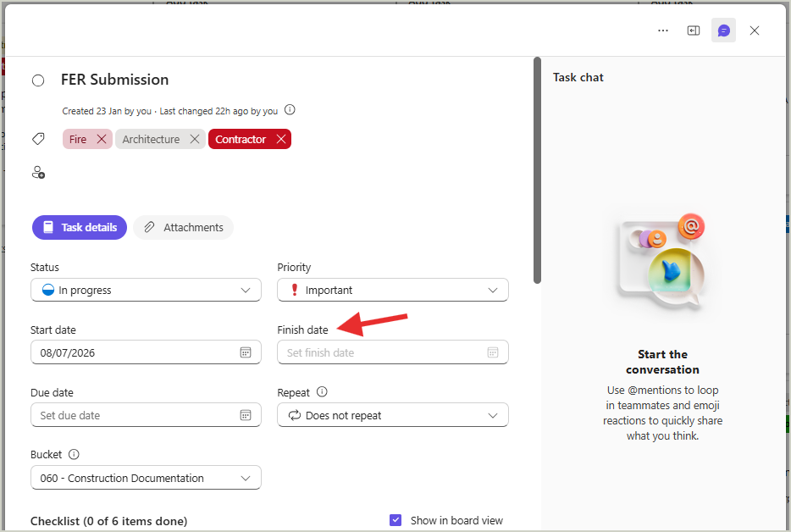This screenshot has height=532, width=791.
Task: Open the Priority Important dropdown
Action: [392, 291]
